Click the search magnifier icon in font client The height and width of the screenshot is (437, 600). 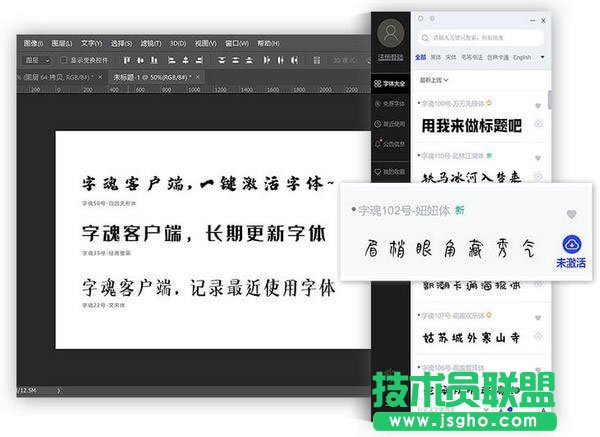(x=424, y=38)
